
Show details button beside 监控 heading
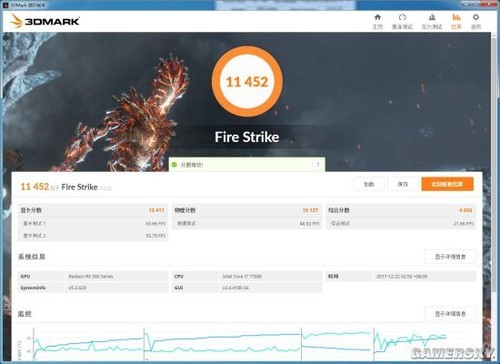coord(450,314)
